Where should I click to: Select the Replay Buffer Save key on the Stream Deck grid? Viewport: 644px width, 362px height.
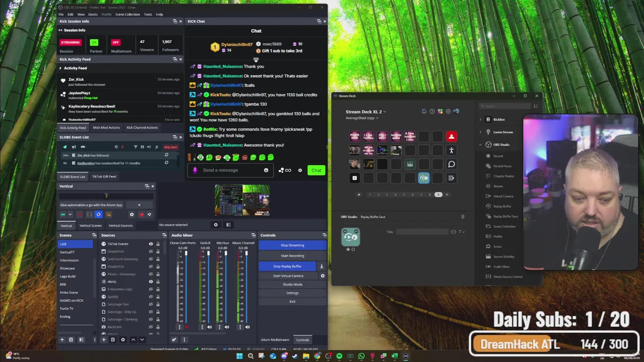click(424, 178)
